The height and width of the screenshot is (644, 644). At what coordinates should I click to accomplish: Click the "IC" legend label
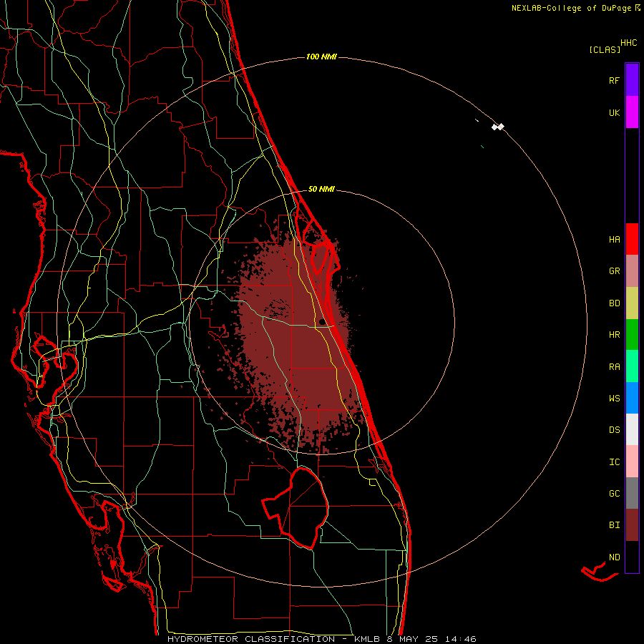[x=614, y=462]
